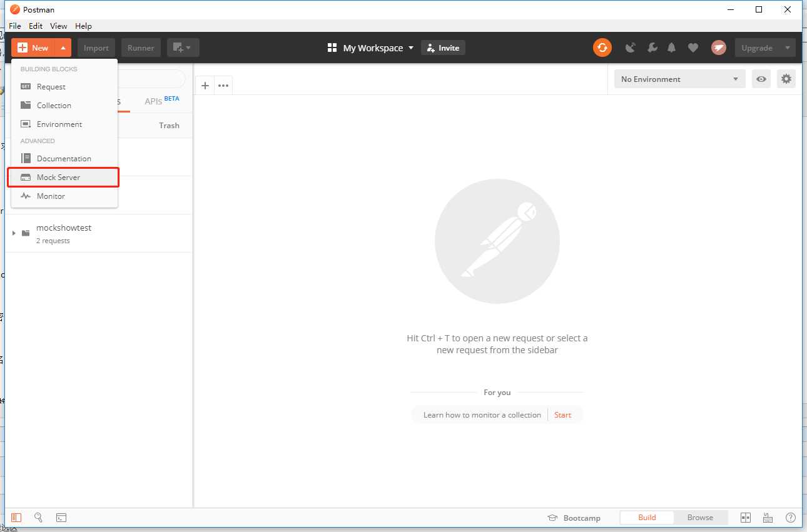This screenshot has height=532, width=807.
Task: Click the Request GET icon in menu
Action: (x=26, y=86)
